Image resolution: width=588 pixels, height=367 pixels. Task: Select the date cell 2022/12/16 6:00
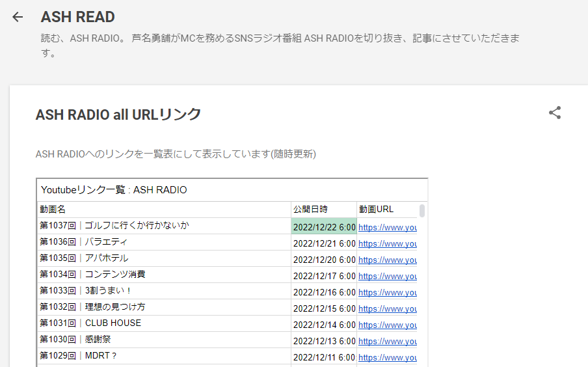324,292
